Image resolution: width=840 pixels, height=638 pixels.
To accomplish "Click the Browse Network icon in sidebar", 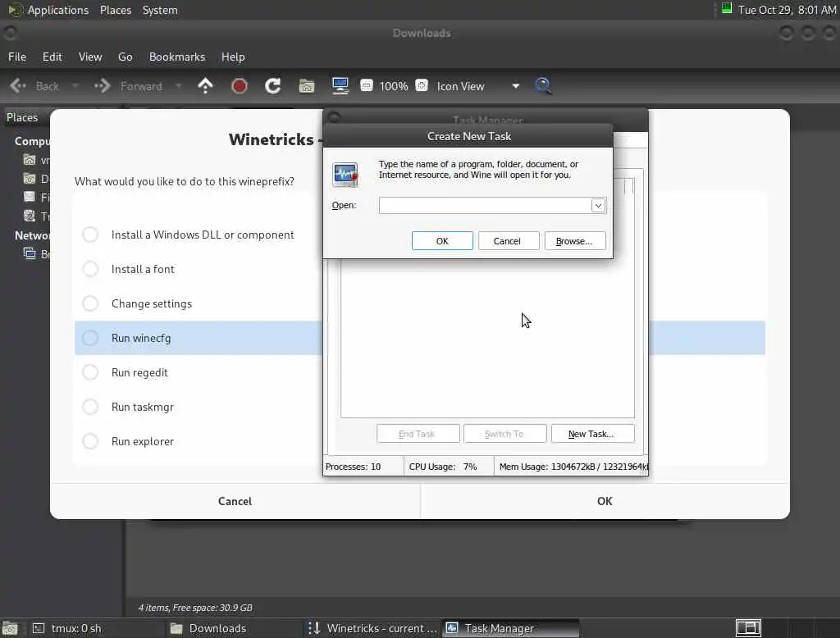I will click(30, 253).
